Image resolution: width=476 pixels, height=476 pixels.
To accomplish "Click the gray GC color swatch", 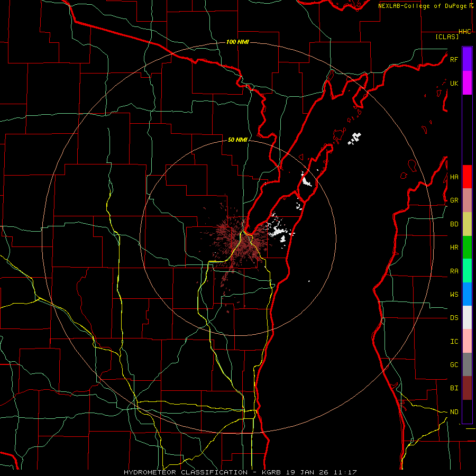I will pyautogui.click(x=467, y=364).
